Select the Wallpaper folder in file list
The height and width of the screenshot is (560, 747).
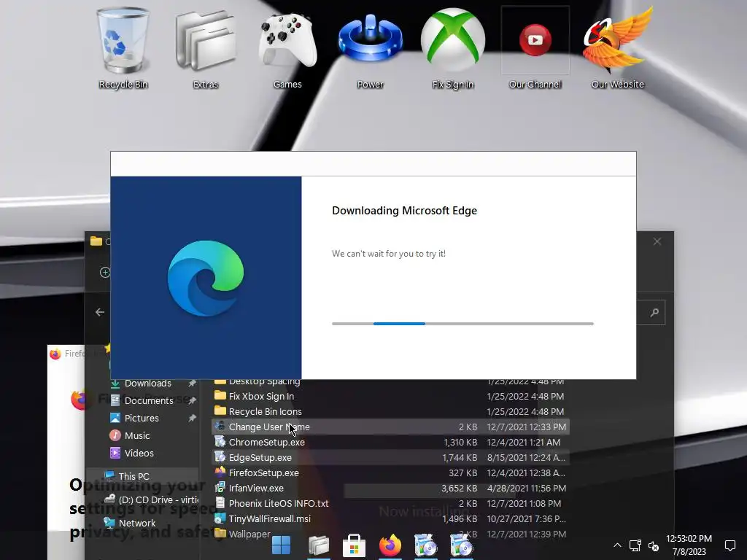point(390,534)
